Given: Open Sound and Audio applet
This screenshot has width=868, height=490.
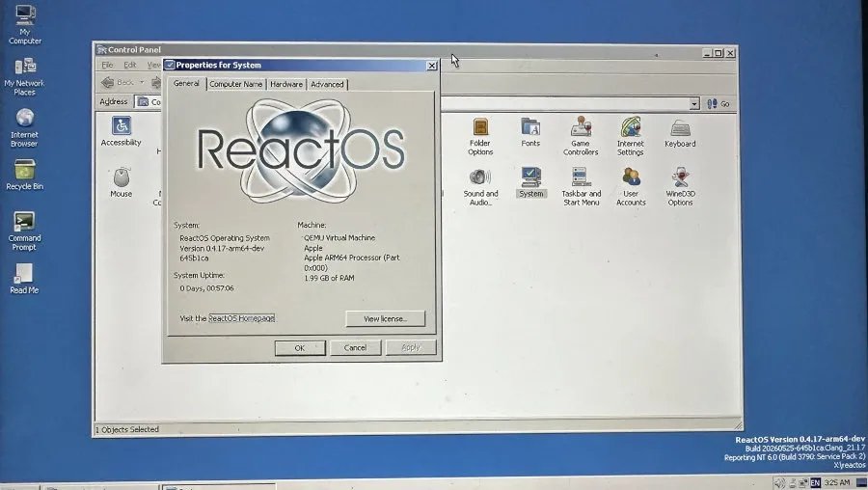Looking at the screenshot, I should pyautogui.click(x=480, y=187).
